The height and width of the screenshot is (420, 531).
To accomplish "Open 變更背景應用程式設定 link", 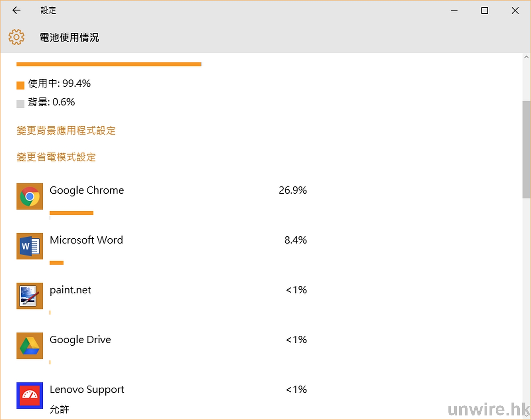I will [x=66, y=131].
